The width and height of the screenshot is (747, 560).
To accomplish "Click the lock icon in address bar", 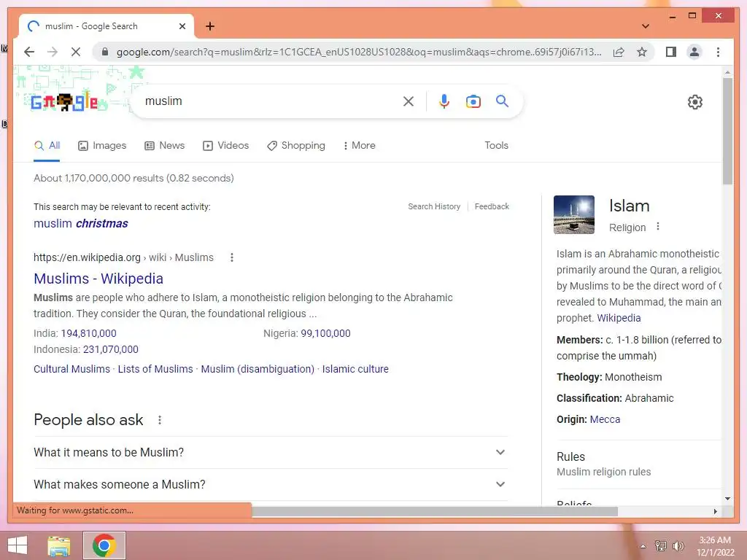I will [105, 52].
